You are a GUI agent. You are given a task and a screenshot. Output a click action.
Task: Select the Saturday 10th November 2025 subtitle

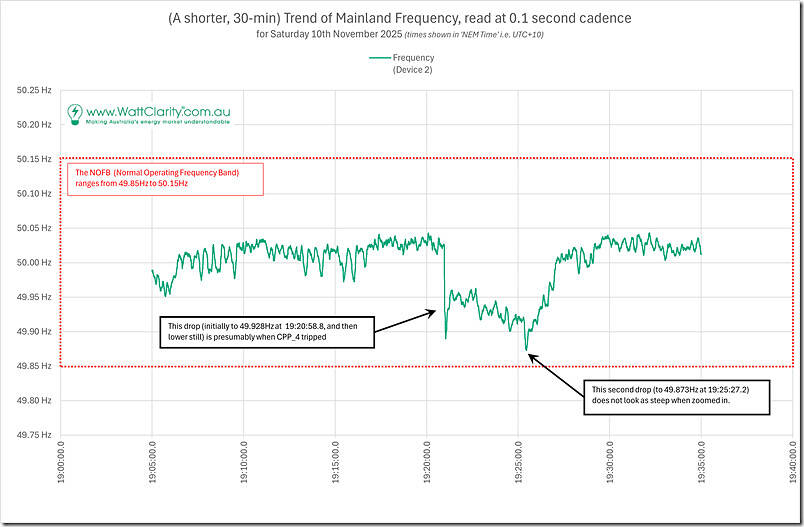pyautogui.click(x=401, y=35)
